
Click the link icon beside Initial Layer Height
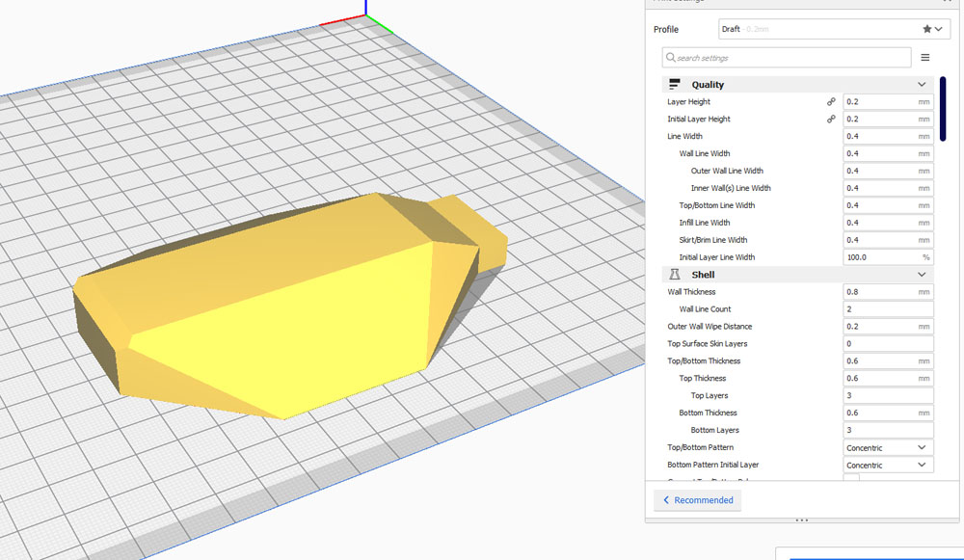[831, 119]
